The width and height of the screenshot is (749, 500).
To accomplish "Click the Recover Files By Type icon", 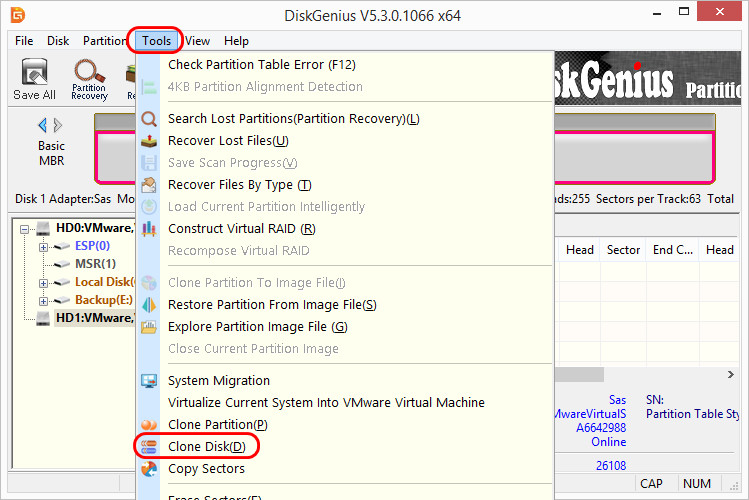I will [149, 185].
